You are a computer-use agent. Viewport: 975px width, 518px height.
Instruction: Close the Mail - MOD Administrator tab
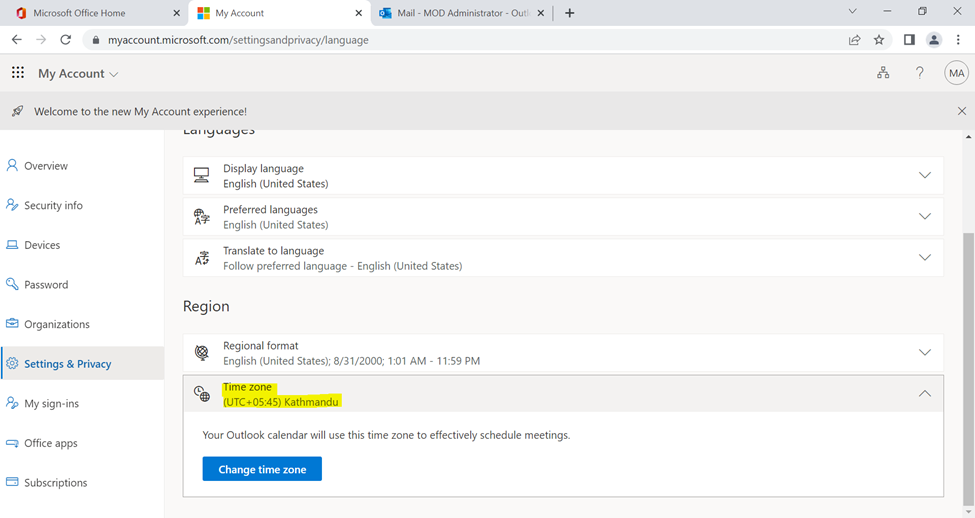pos(541,13)
